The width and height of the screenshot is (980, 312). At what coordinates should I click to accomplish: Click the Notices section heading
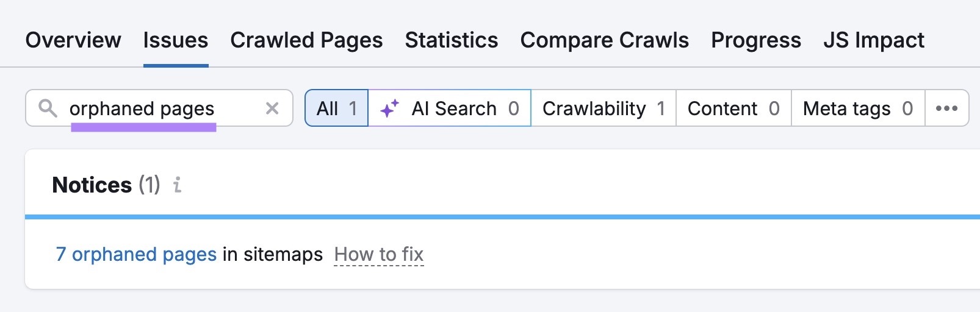(92, 185)
